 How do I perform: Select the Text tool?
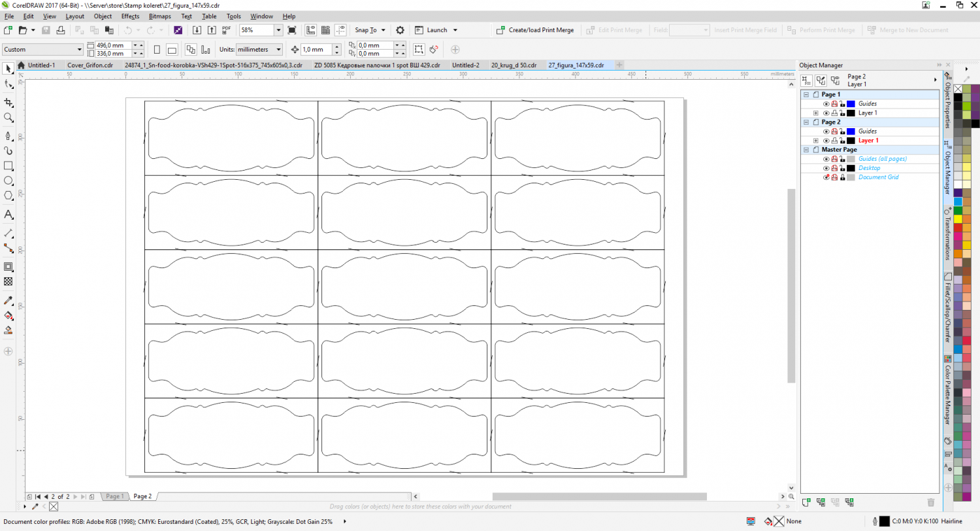tap(8, 214)
